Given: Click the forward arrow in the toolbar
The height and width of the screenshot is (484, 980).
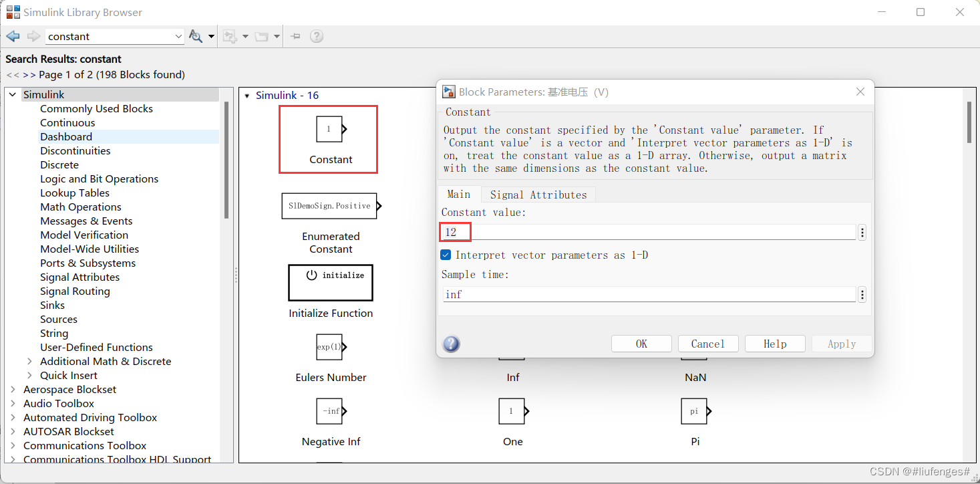Looking at the screenshot, I should click(33, 36).
